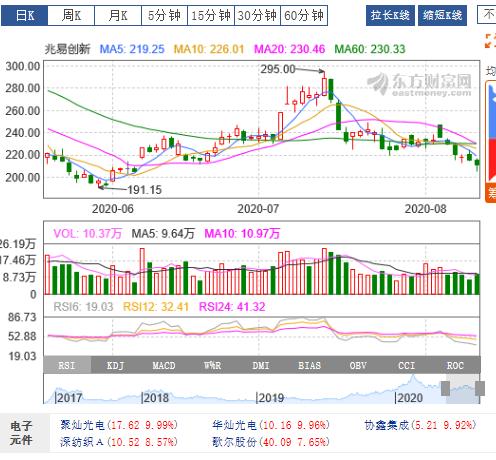Image resolution: width=496 pixels, height=460 pixels.
Task: Select the MACD indicator tab
Action: tap(164, 365)
